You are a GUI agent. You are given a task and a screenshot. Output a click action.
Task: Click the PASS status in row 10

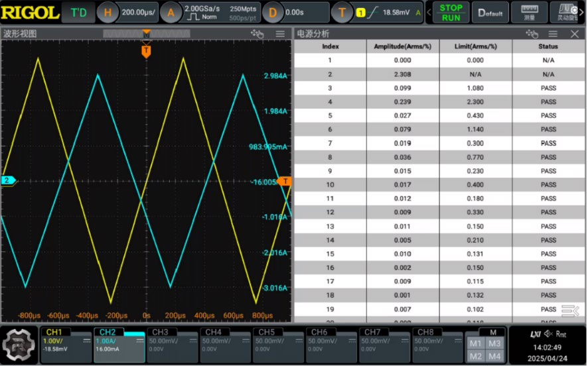(548, 185)
